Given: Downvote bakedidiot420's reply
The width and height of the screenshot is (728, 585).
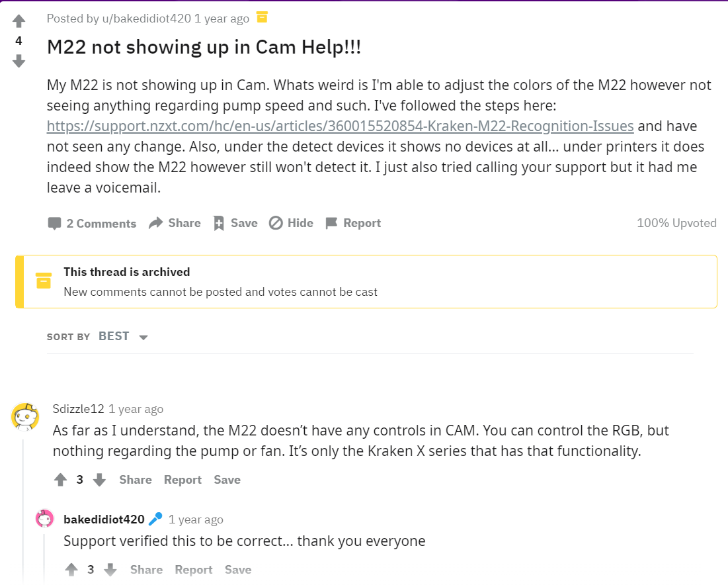Looking at the screenshot, I should pos(110,570).
